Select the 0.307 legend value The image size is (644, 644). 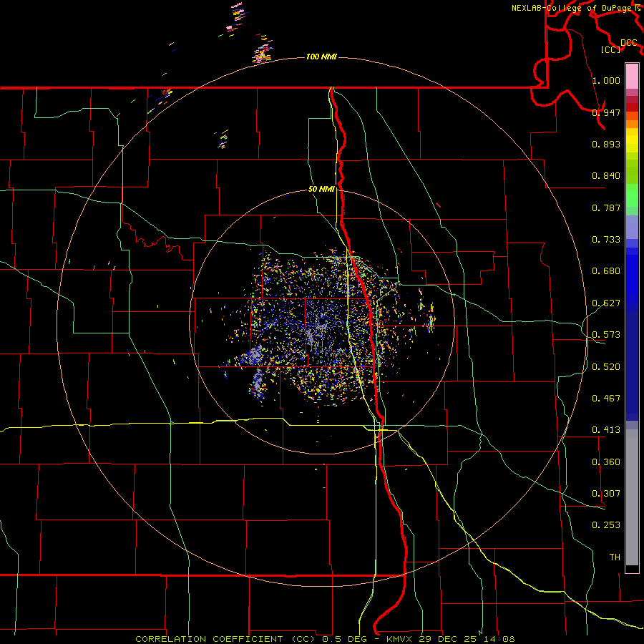point(606,494)
